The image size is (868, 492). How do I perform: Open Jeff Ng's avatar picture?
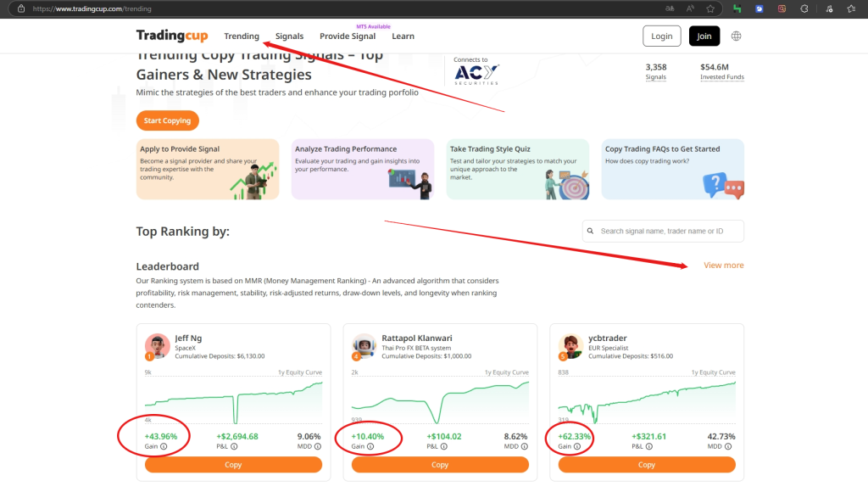click(157, 346)
